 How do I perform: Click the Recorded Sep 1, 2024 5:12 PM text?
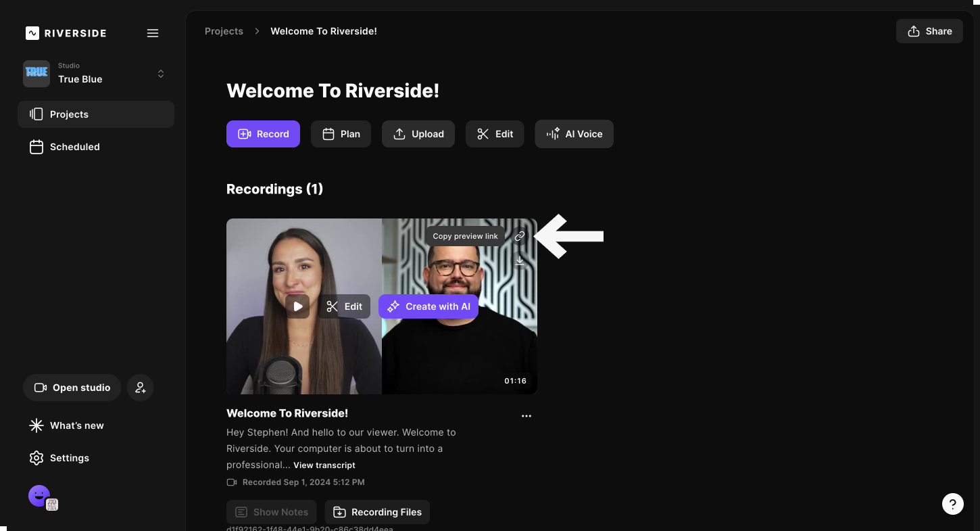[303, 482]
